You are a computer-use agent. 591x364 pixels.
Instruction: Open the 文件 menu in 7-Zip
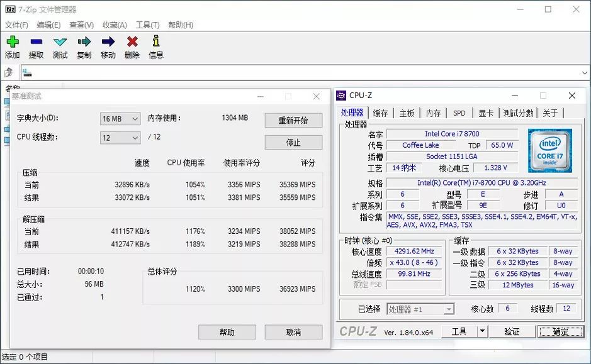click(15, 25)
